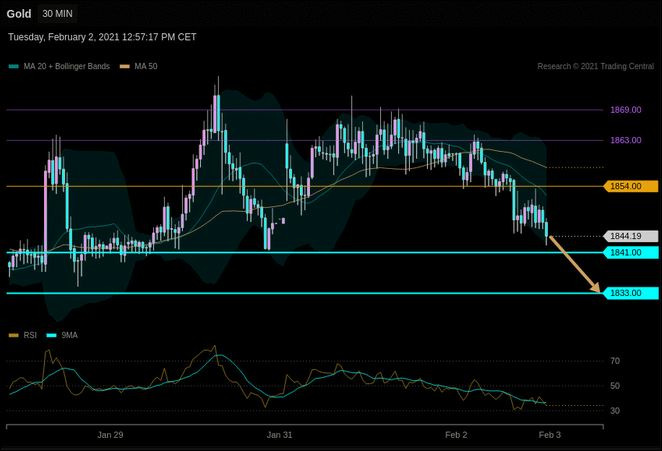Click the 1863.00 resistance price label
The width and height of the screenshot is (662, 451).
pyautogui.click(x=626, y=140)
